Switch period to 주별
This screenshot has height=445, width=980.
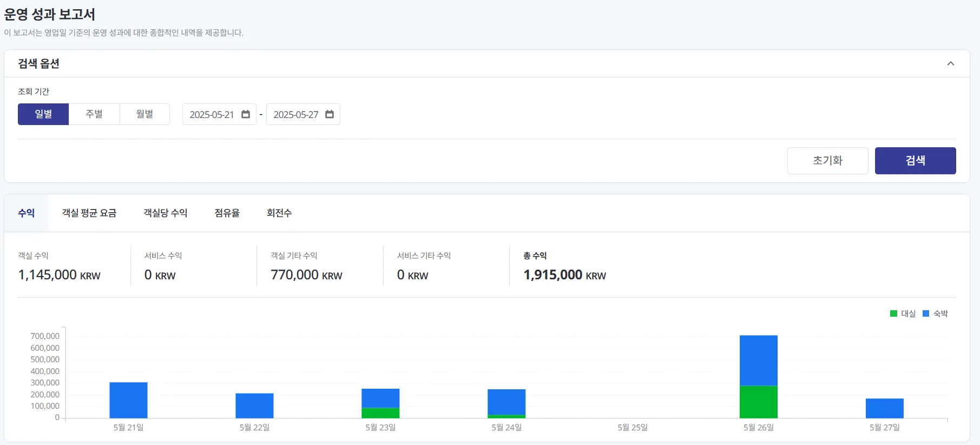click(94, 114)
